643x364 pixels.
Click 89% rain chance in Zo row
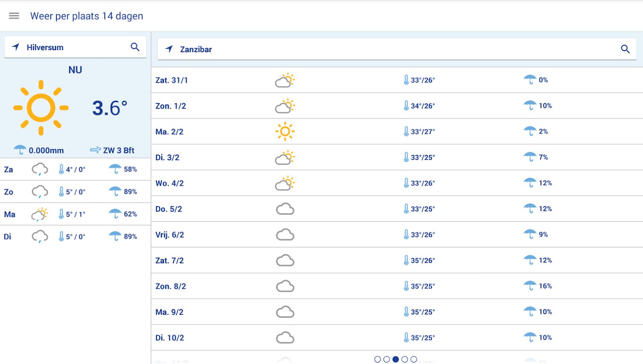[130, 192]
